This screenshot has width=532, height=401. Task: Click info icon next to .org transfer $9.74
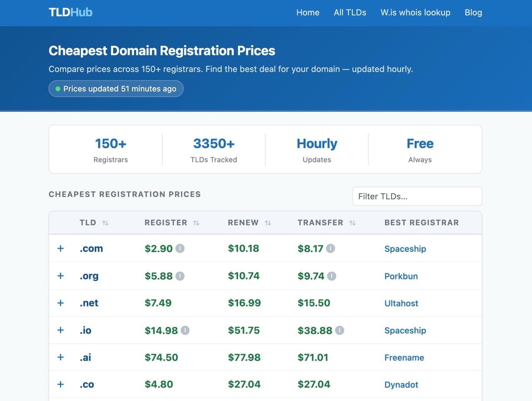[332, 276]
